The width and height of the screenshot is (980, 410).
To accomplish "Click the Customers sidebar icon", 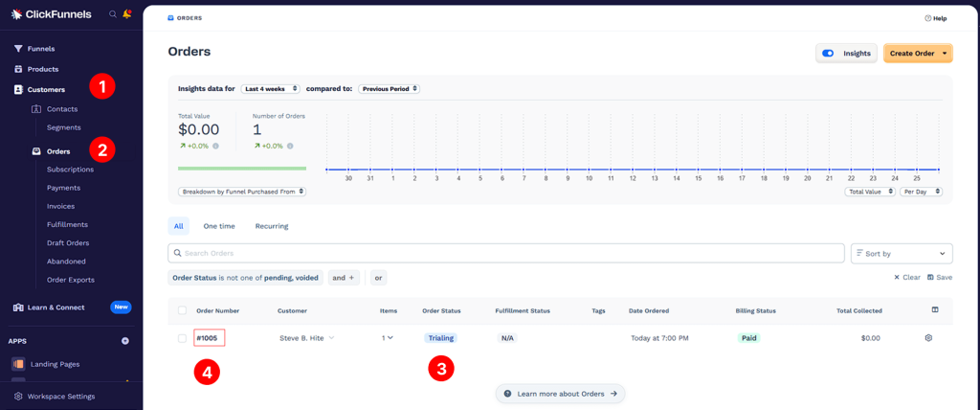I will tap(19, 89).
